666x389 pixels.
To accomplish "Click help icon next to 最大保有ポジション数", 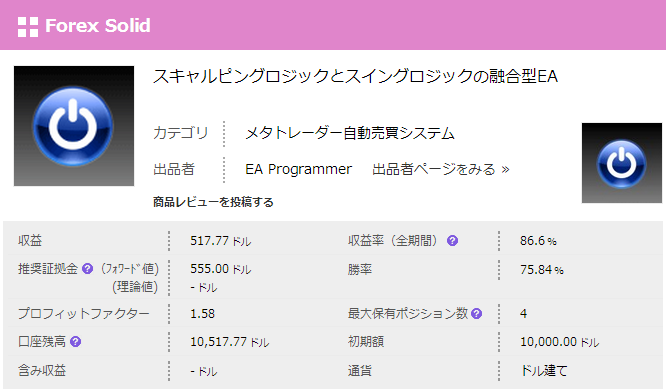I will point(477,313).
